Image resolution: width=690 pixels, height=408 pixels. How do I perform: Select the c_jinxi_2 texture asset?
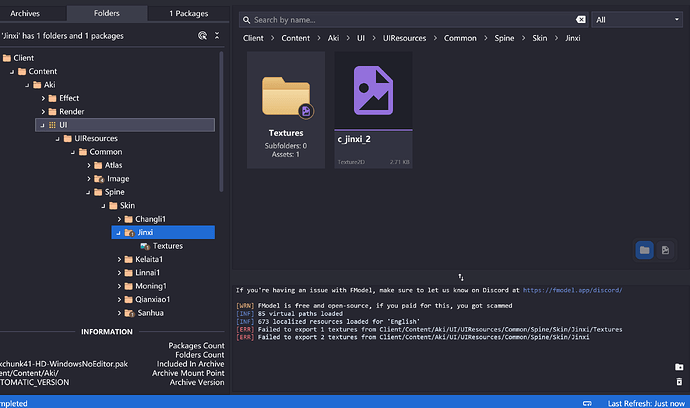373,110
